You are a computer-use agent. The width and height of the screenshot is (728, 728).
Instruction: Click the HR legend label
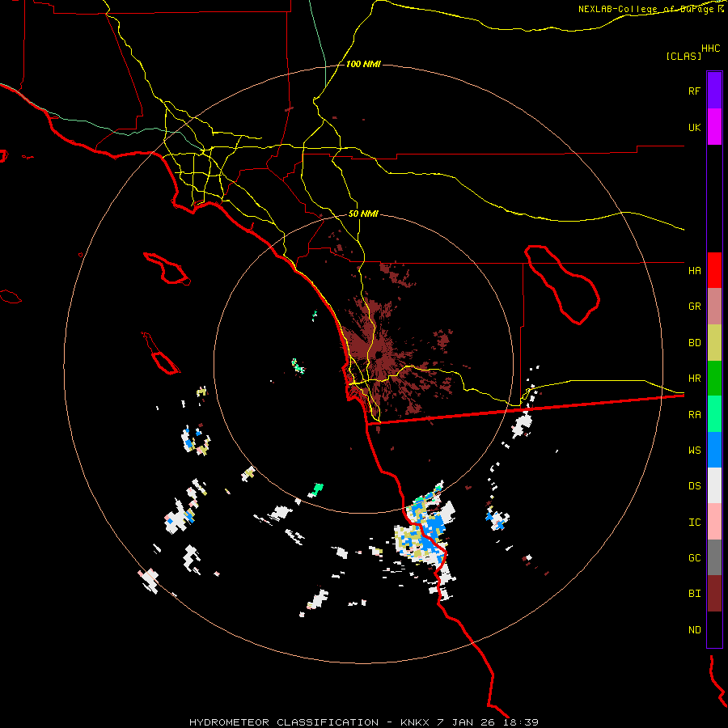pyautogui.click(x=694, y=379)
